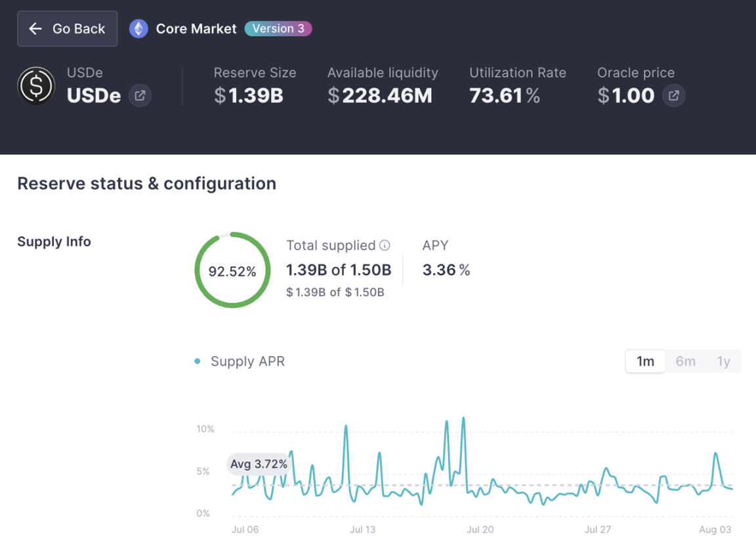Click the Aug 03 date on chart axis
Viewport: 756px width, 541px height.
pyautogui.click(x=715, y=529)
